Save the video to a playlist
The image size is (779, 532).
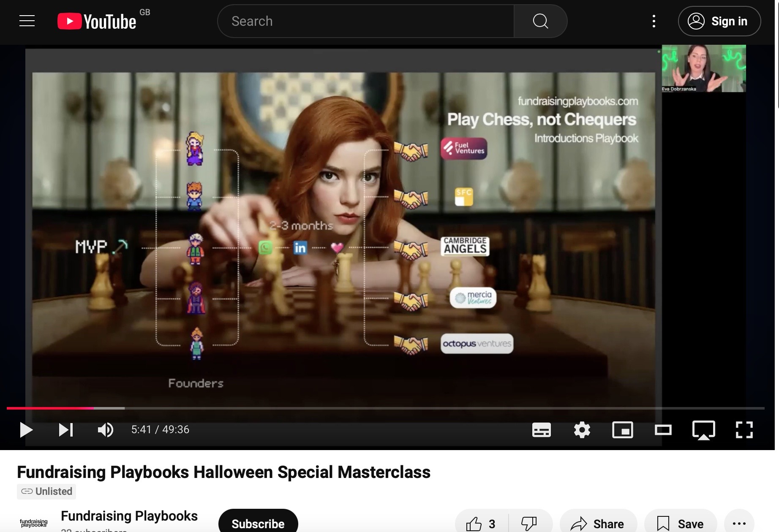coord(681,524)
